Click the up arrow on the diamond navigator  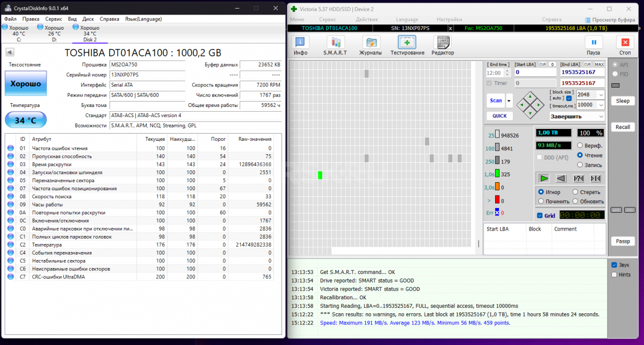[x=530, y=97]
